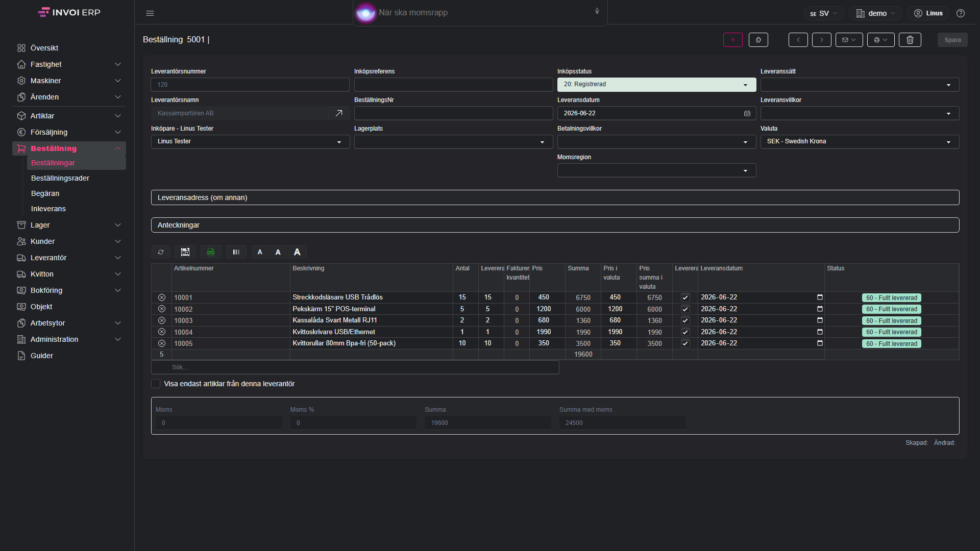Go to the next order
The image size is (980, 551).
click(x=821, y=40)
